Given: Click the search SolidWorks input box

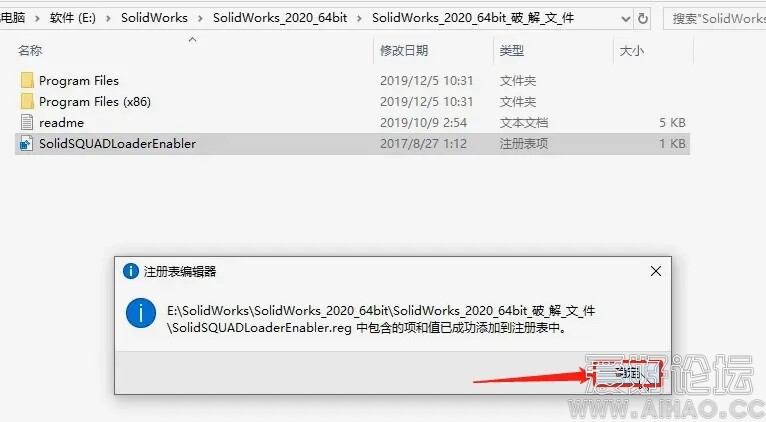Looking at the screenshot, I should click(715, 19).
